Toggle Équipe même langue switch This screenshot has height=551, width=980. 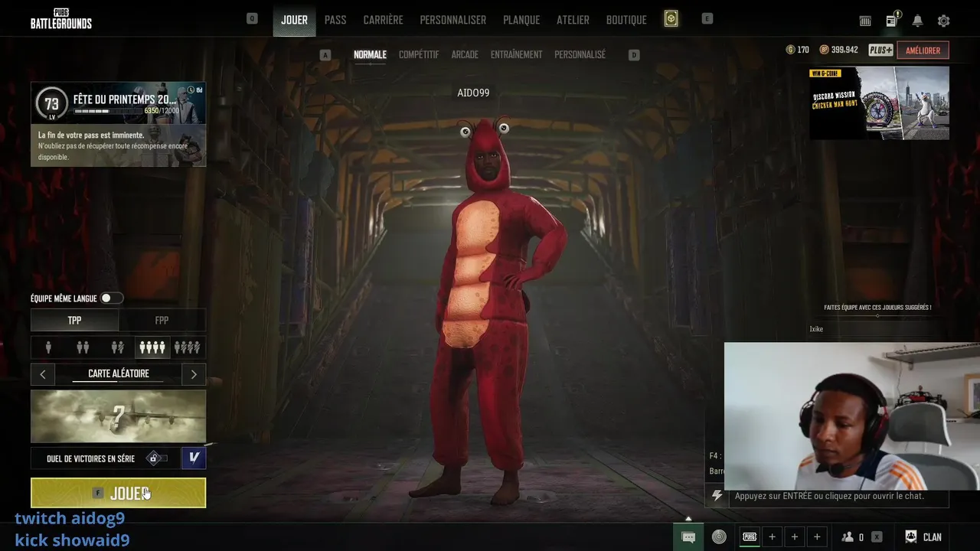[111, 298]
